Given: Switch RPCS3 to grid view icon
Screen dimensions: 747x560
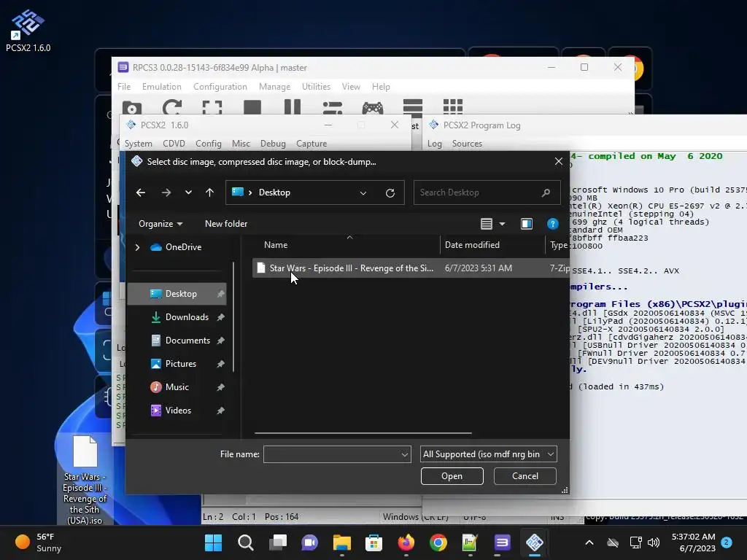Looking at the screenshot, I should [x=452, y=106].
